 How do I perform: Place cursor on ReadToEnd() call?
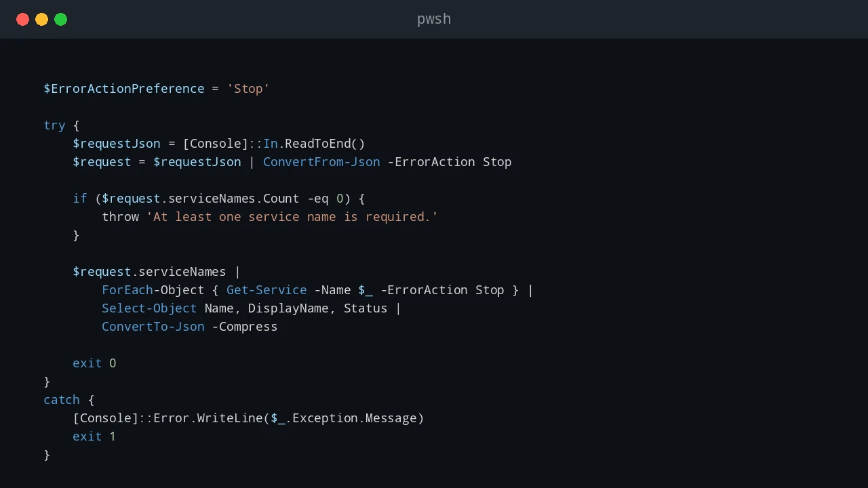325,144
